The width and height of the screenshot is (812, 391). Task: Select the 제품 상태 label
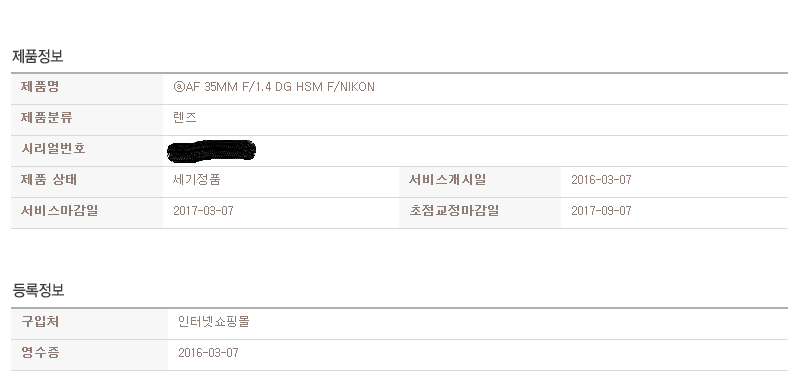(49, 180)
